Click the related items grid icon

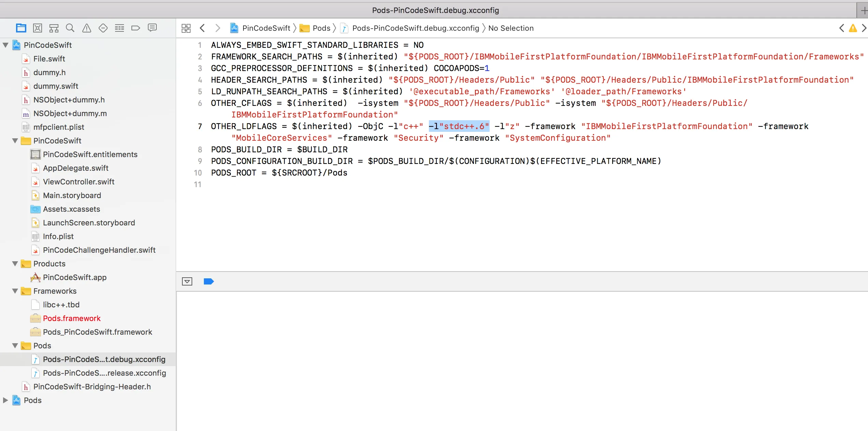coord(186,28)
